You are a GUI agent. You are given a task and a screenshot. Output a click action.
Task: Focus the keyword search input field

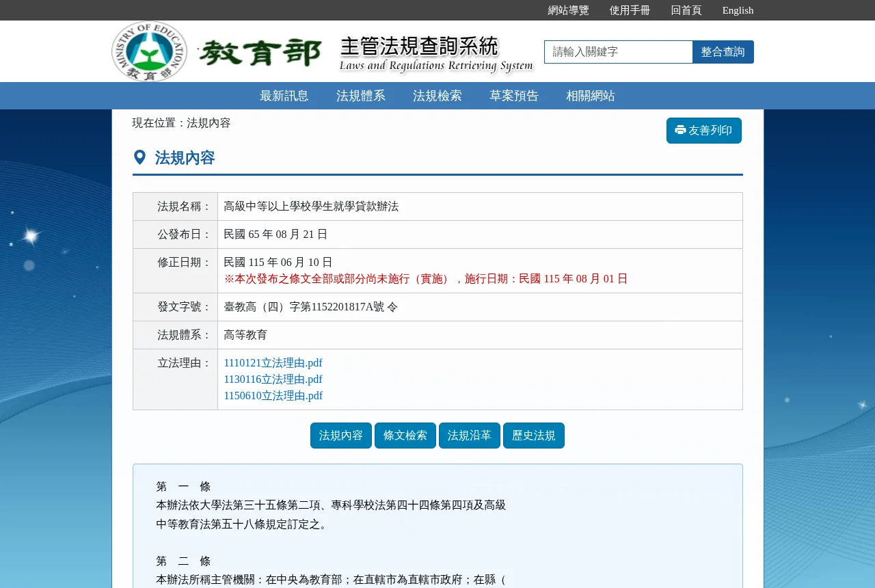[x=619, y=52]
